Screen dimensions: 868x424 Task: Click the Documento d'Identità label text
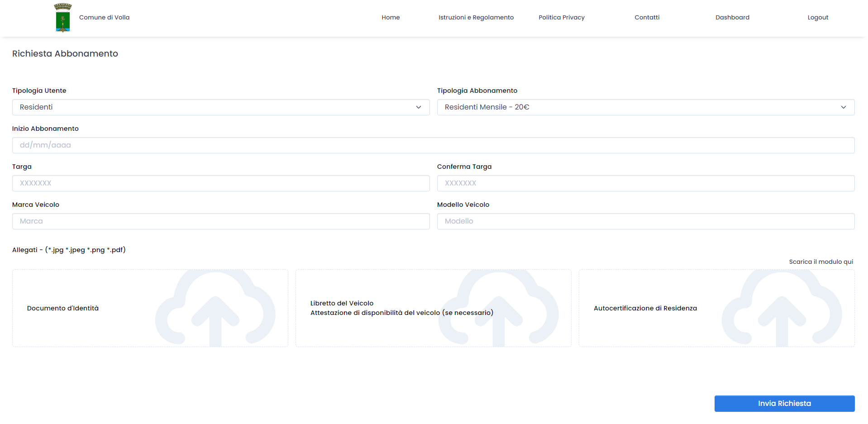tap(63, 308)
